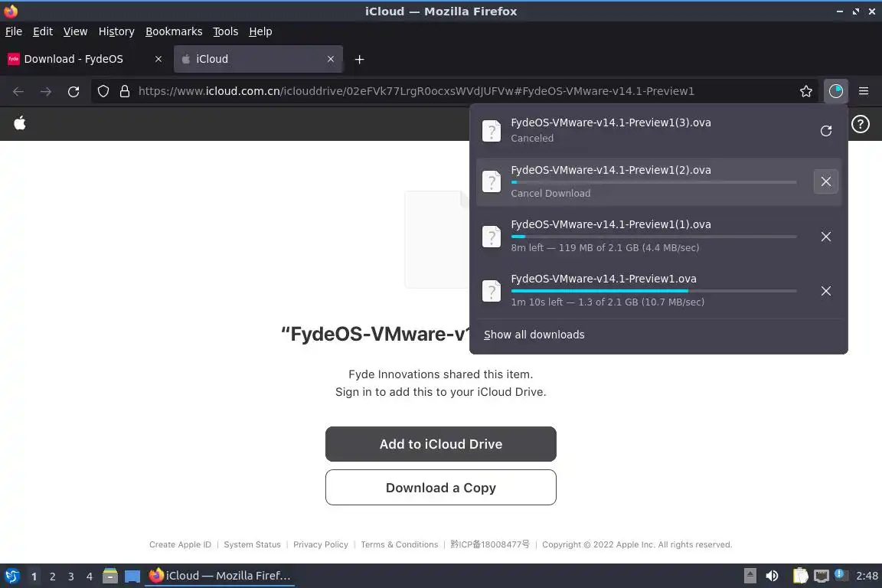The height and width of the screenshot is (588, 882).
Task: Open the ICP备18008477号 footer link
Action: coord(489,544)
